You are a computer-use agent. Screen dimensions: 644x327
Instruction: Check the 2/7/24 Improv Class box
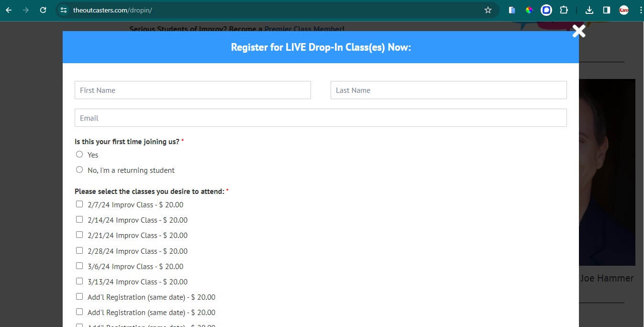coord(79,204)
